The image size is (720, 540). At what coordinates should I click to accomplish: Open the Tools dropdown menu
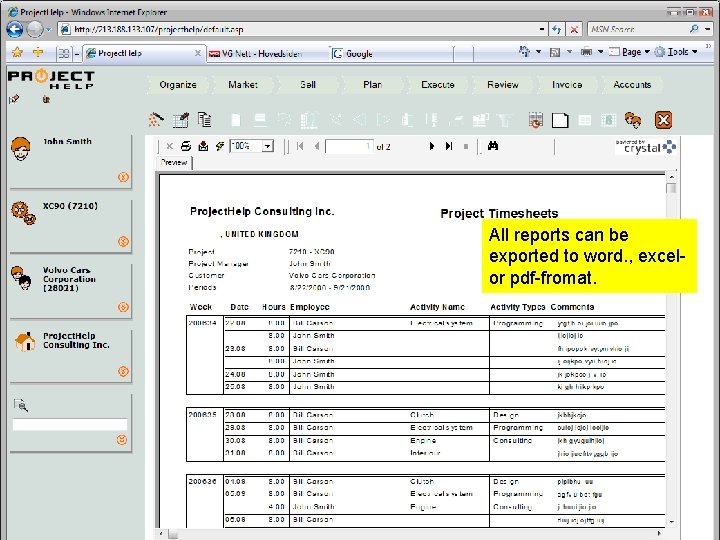click(x=676, y=52)
